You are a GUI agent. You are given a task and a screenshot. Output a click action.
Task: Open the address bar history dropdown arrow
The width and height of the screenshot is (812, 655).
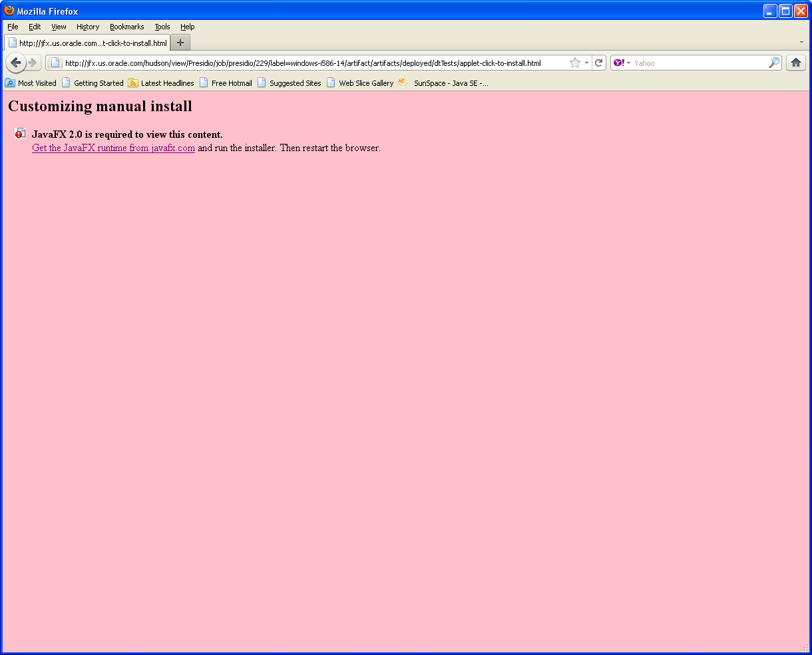pyautogui.click(x=586, y=63)
